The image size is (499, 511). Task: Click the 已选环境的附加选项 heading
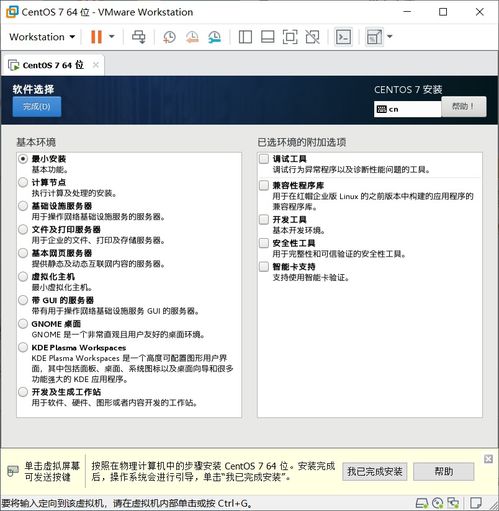click(x=302, y=142)
